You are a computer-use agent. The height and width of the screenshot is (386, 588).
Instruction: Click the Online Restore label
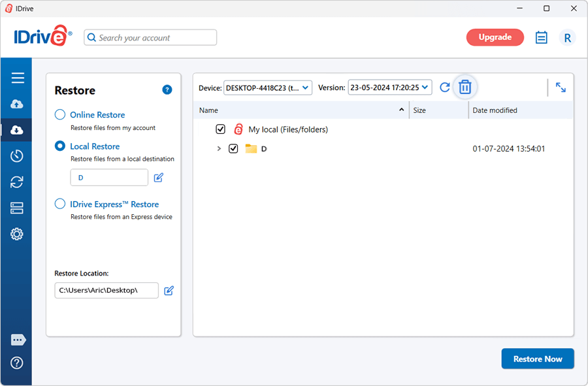point(97,115)
